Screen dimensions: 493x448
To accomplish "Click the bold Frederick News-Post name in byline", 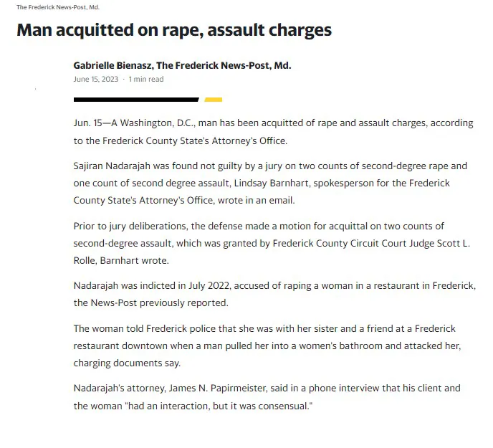I will point(224,65).
